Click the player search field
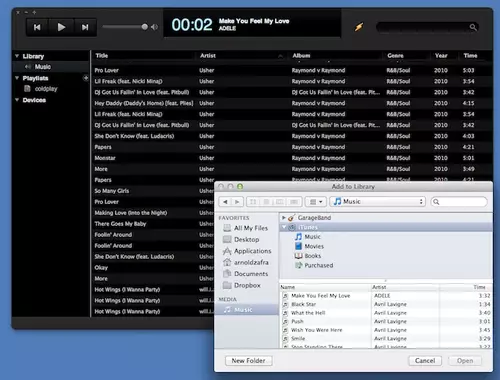The image size is (500, 380). point(427,27)
